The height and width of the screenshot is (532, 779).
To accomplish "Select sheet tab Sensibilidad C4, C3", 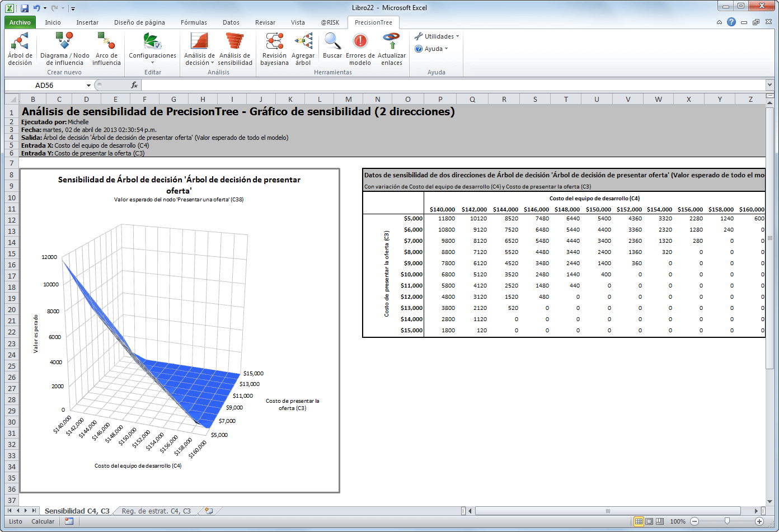I will tap(77, 511).
